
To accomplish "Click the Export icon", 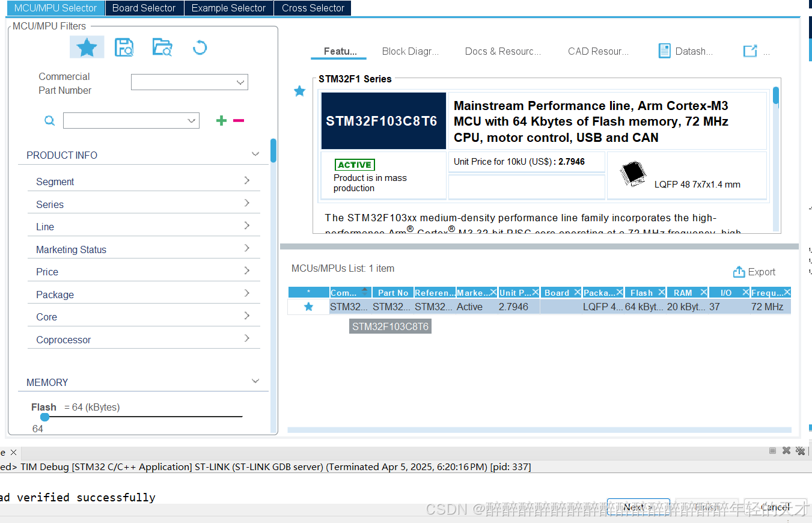I will [739, 272].
